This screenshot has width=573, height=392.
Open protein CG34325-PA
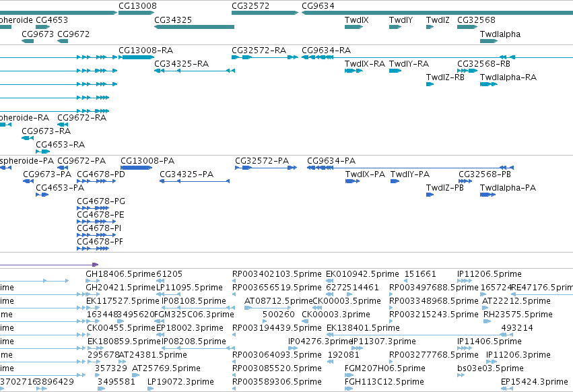(x=195, y=181)
